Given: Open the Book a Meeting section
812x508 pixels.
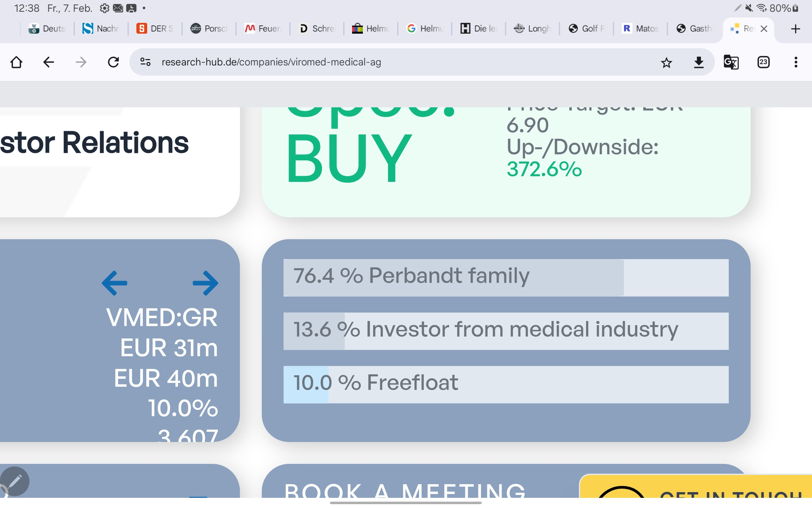Looking at the screenshot, I should point(405,491).
